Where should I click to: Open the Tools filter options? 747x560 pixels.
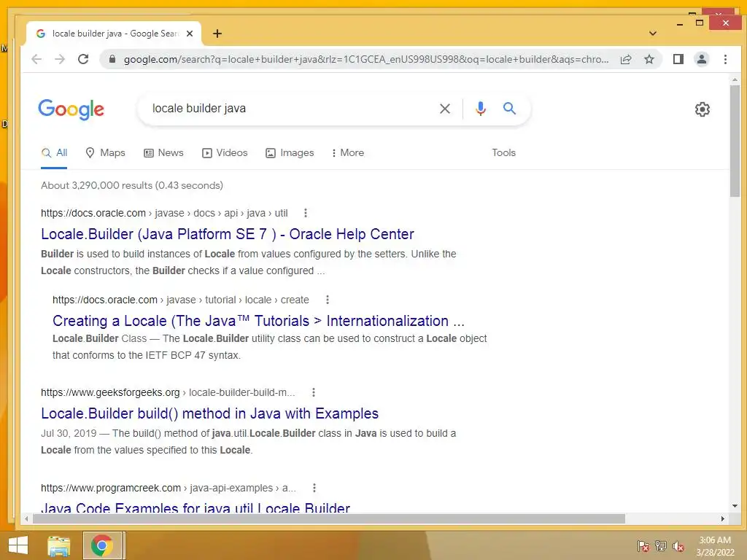(503, 153)
